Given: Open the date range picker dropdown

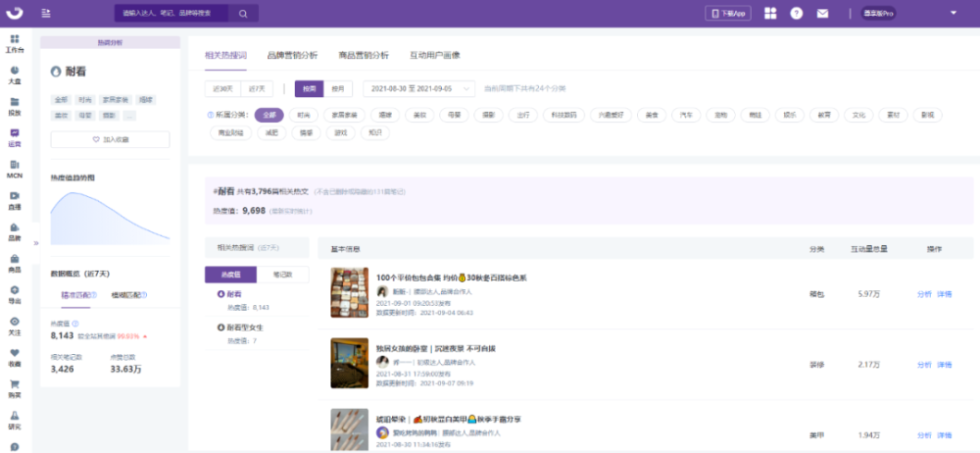Looking at the screenshot, I should [418, 88].
